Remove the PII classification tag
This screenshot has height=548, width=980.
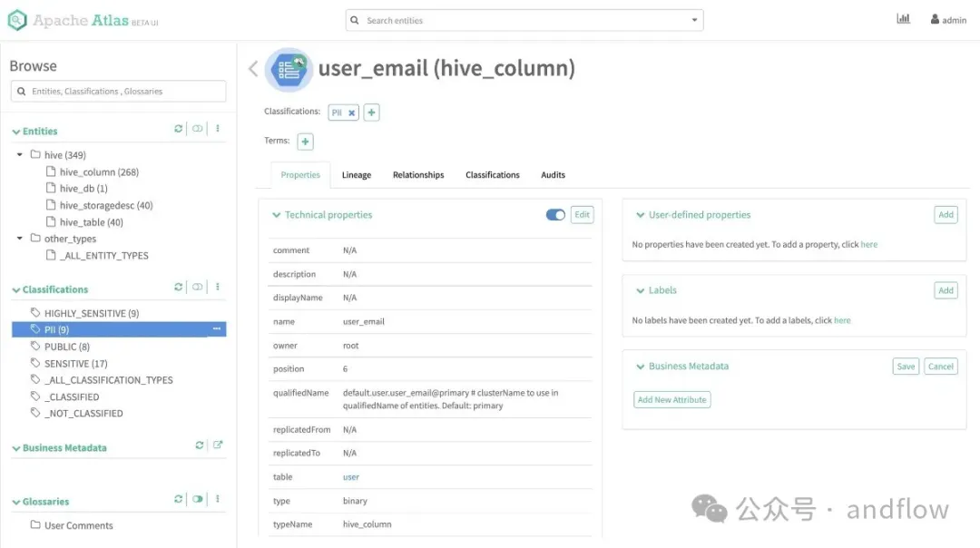tap(351, 113)
